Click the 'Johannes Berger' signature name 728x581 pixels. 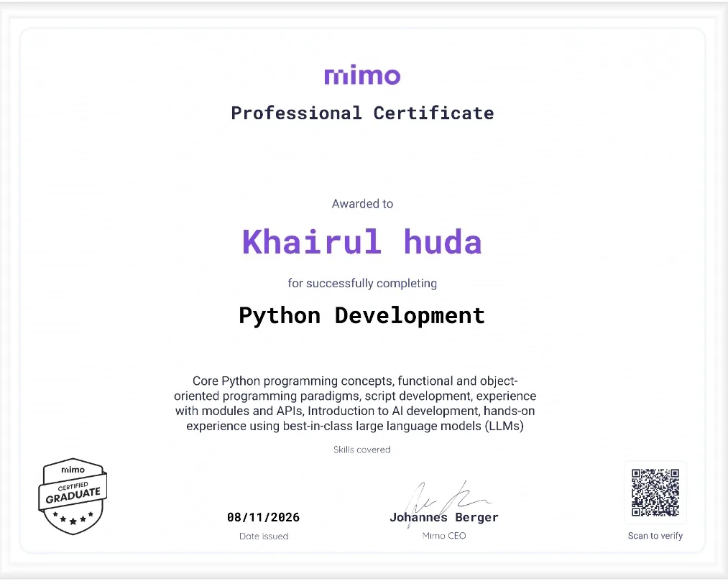point(444,517)
